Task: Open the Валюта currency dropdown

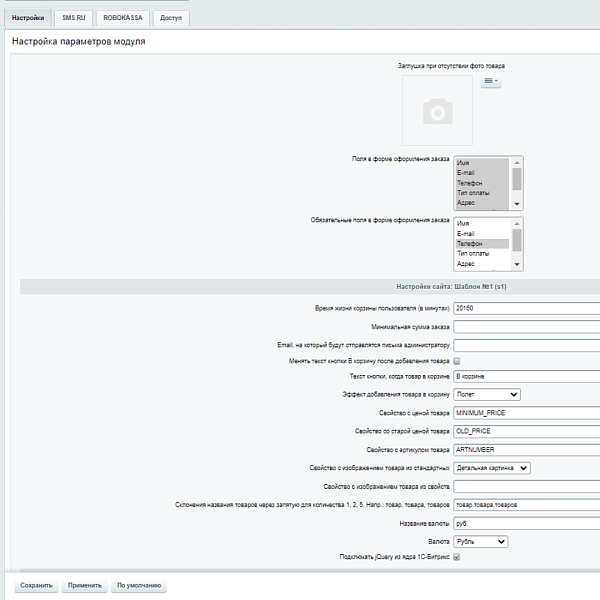Action: pyautogui.click(x=480, y=541)
